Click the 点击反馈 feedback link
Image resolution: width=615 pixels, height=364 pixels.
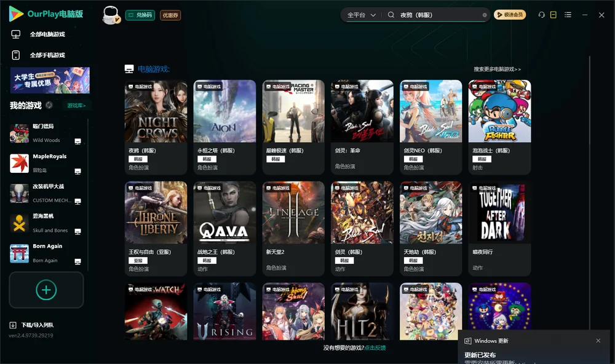tap(375, 347)
